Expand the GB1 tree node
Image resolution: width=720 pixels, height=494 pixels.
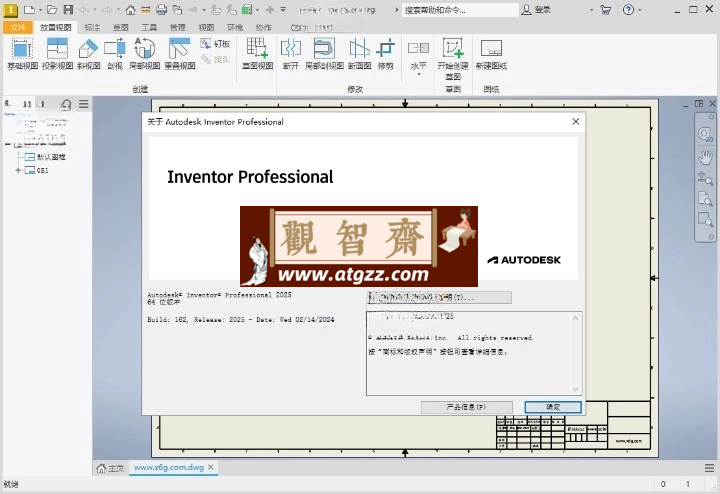point(18,170)
